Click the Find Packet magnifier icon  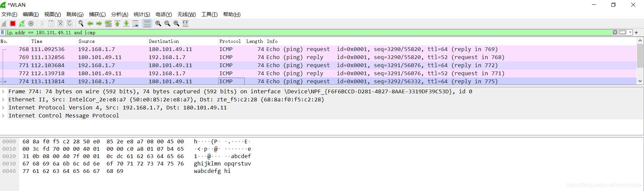(81, 23)
